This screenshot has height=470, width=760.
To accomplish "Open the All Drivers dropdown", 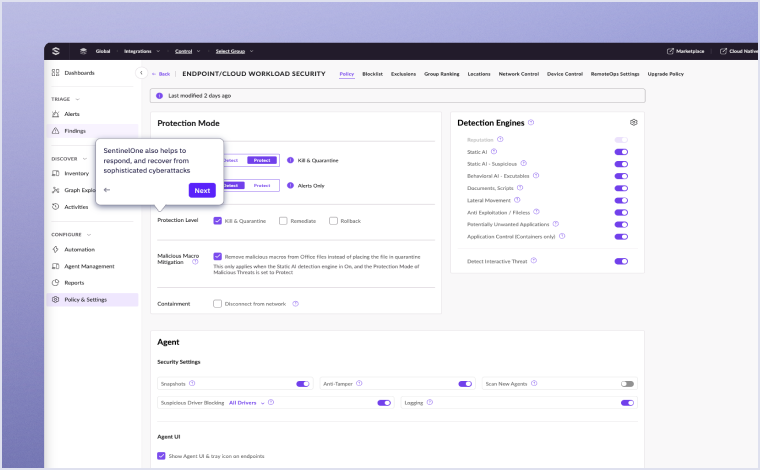I will (247, 403).
